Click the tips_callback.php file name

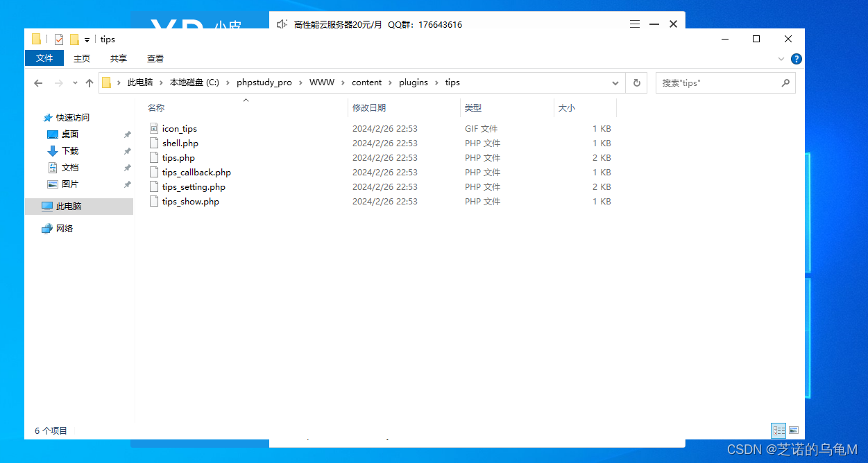click(196, 172)
